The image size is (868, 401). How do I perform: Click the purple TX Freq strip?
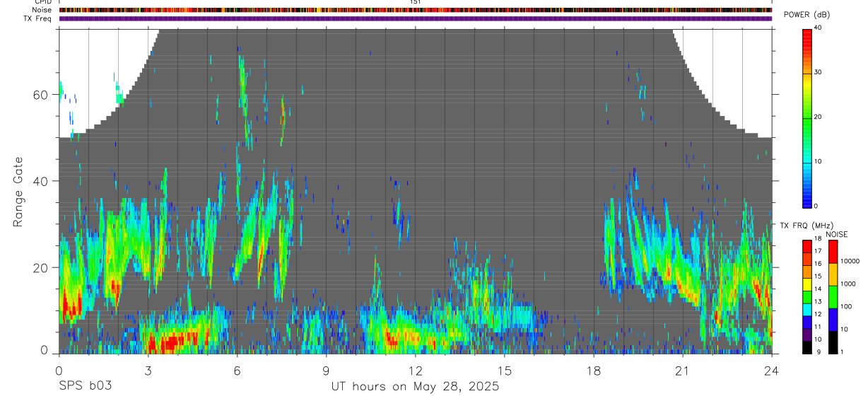(416, 18)
